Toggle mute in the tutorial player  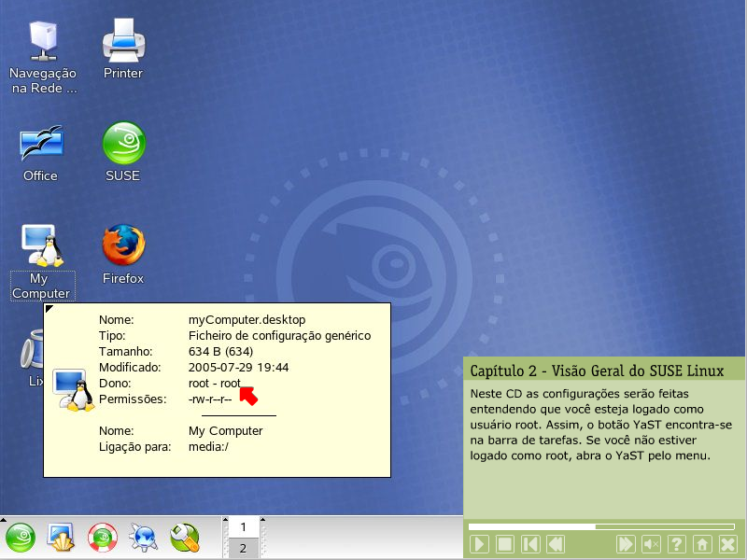pos(652,544)
